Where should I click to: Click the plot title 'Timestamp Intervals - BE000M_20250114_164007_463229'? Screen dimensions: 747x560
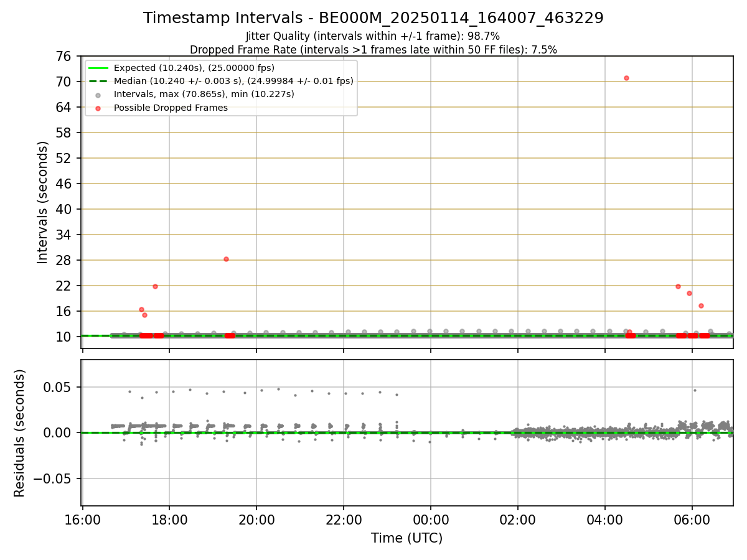(374, 18)
